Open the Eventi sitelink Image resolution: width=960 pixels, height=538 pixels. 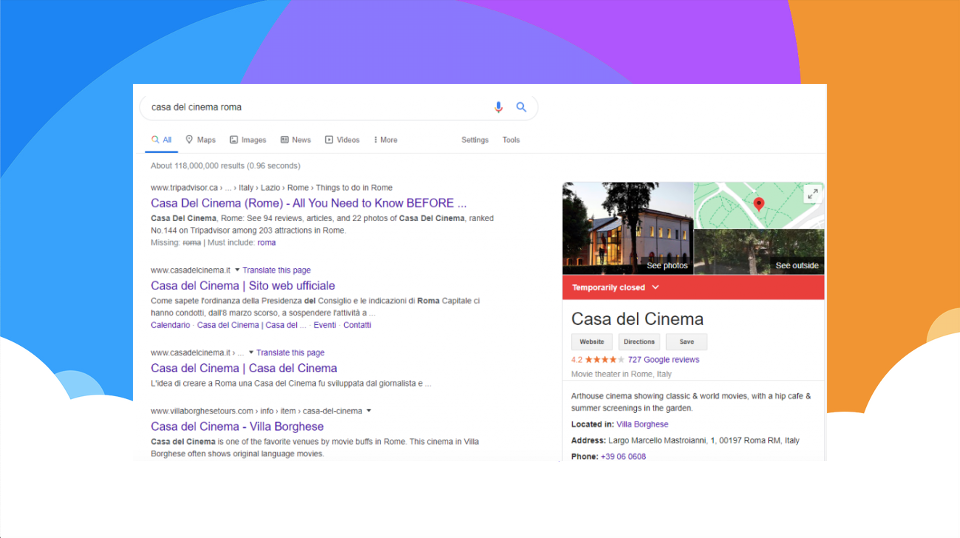[x=324, y=325]
